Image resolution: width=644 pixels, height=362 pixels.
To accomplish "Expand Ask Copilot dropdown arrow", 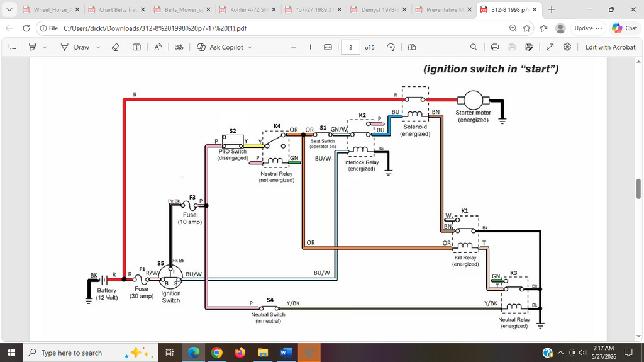I will click(x=249, y=47).
